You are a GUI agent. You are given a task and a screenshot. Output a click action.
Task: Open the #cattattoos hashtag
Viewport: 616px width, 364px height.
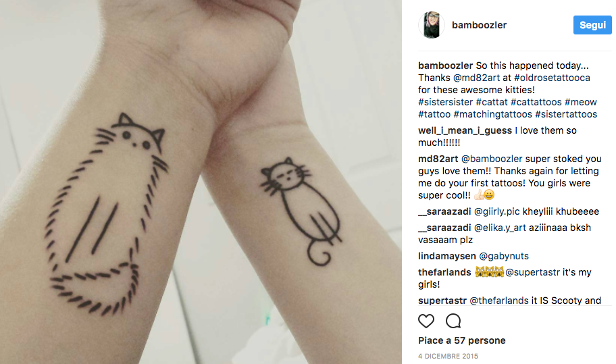pyautogui.click(x=536, y=102)
